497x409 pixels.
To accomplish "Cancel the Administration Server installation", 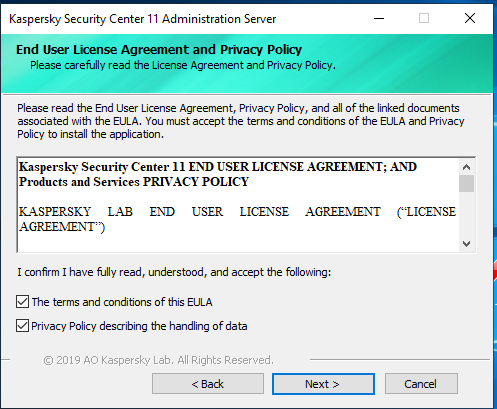I will tap(421, 384).
